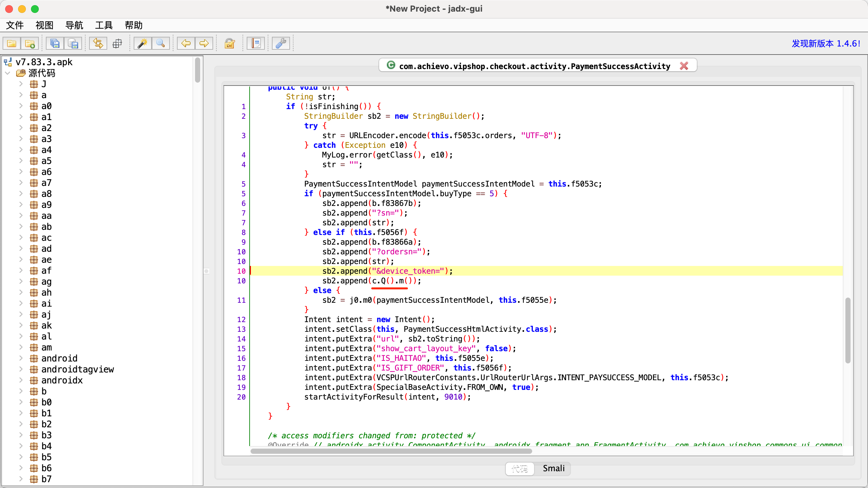This screenshot has height=488, width=868.
Task: Select the b3 package icon
Action: [34, 435]
